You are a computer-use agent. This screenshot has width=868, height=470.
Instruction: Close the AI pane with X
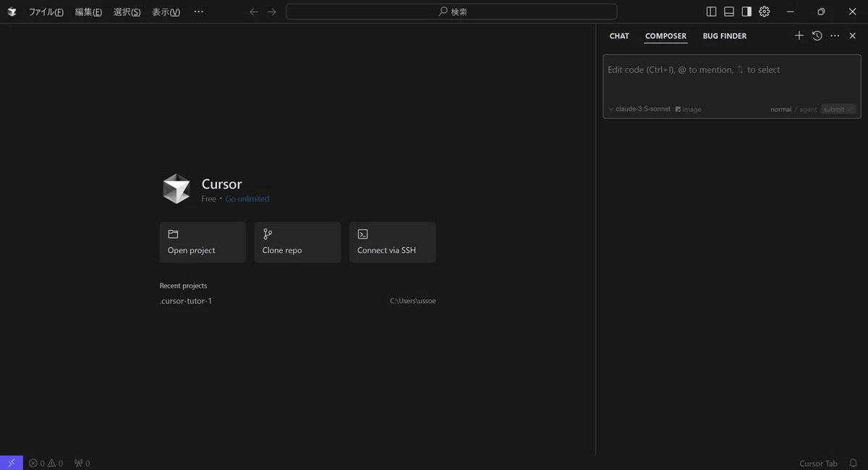[853, 35]
